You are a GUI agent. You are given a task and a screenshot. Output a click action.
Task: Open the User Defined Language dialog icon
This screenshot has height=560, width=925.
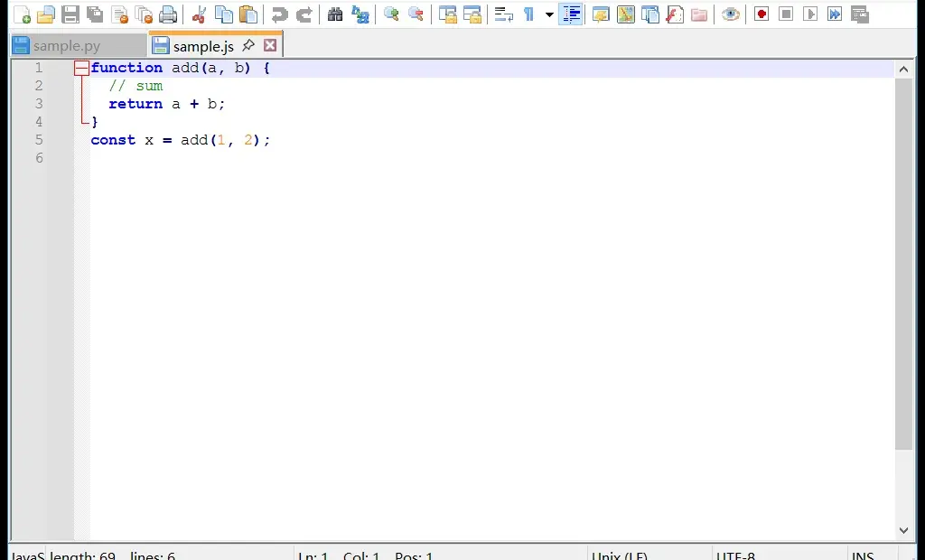point(601,14)
